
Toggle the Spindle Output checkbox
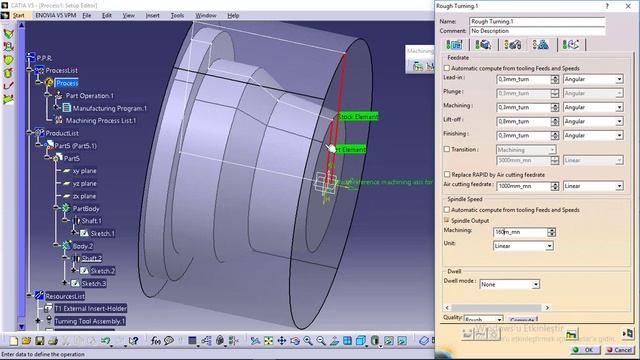pyautogui.click(x=447, y=220)
